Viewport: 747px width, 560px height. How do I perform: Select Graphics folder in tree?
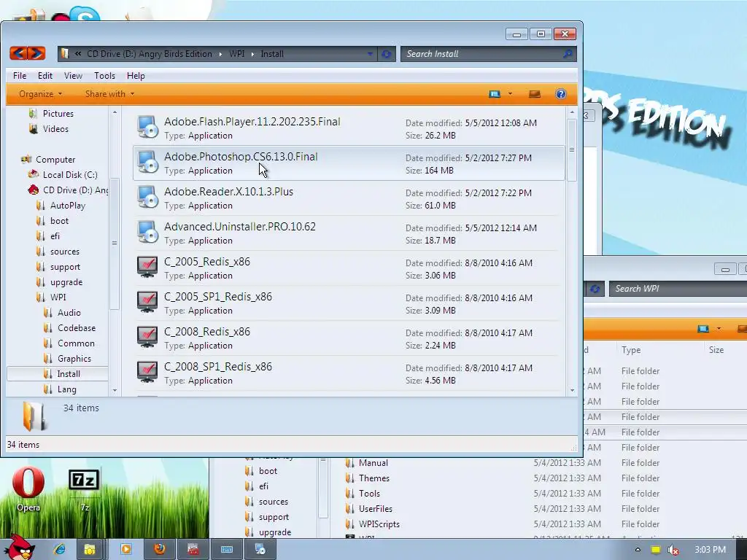74,359
